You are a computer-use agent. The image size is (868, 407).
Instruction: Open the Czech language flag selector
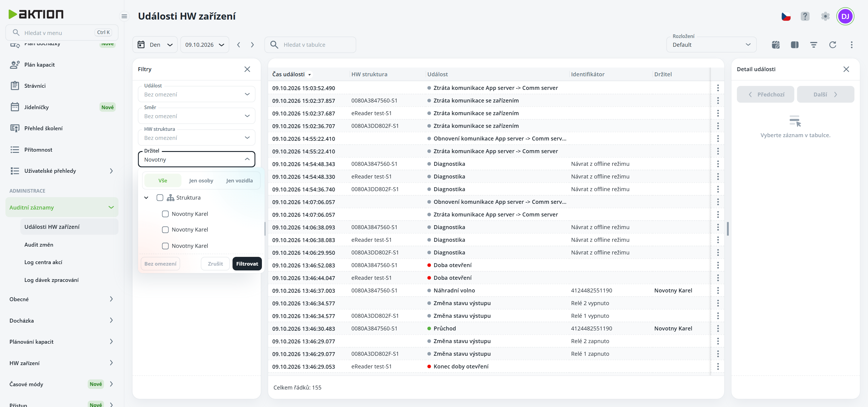786,16
